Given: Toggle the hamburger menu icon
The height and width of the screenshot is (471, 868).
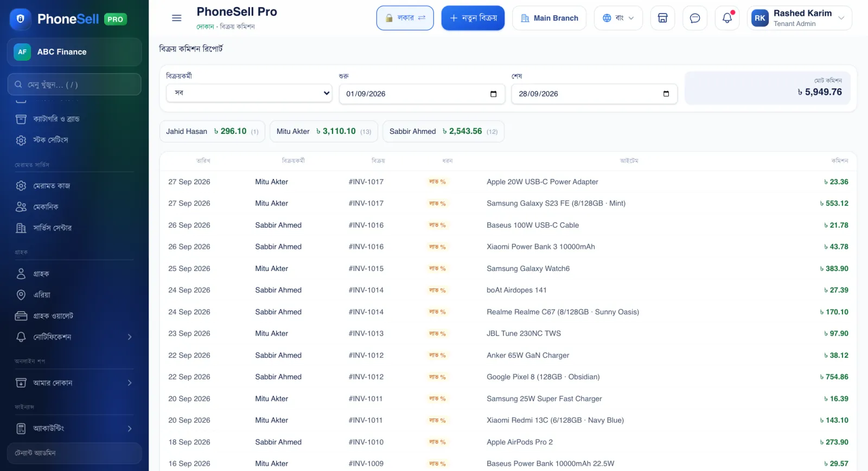Looking at the screenshot, I should [x=176, y=18].
